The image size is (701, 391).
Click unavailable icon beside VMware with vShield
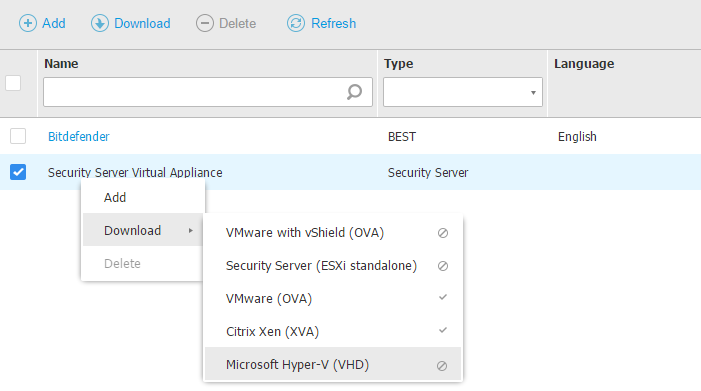tap(443, 233)
